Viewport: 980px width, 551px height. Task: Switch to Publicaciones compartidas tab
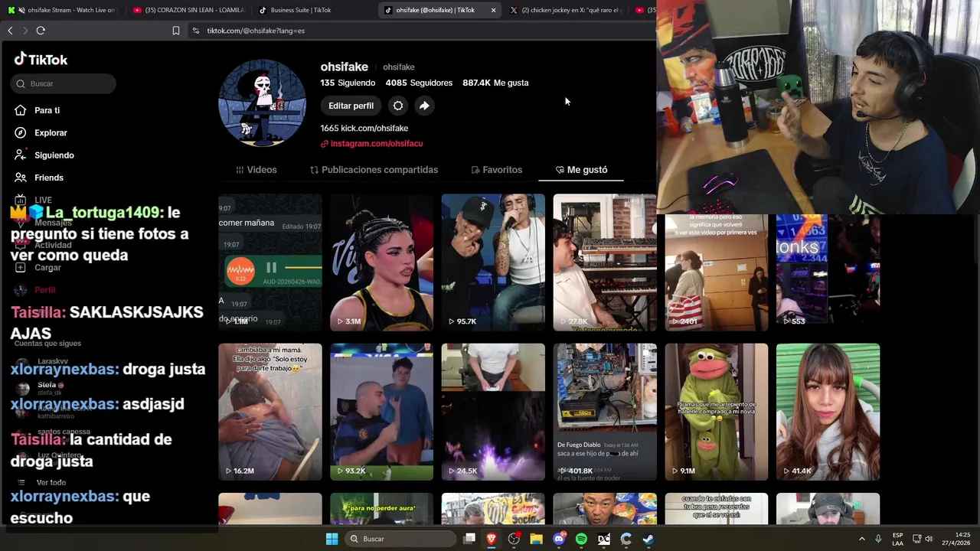click(374, 170)
